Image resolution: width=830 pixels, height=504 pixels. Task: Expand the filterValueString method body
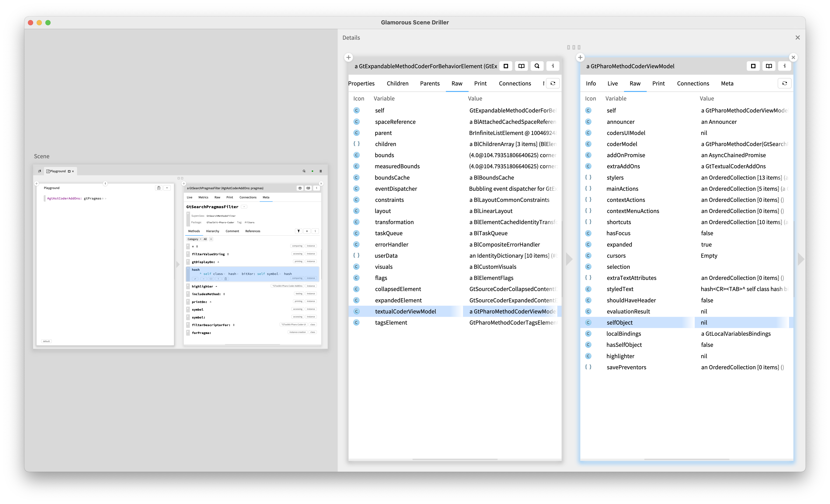pyautogui.click(x=228, y=254)
